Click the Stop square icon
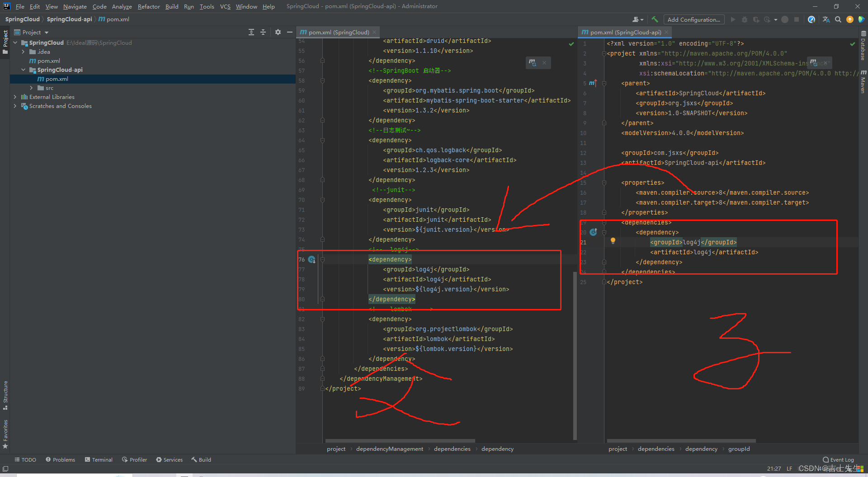 [x=797, y=19]
